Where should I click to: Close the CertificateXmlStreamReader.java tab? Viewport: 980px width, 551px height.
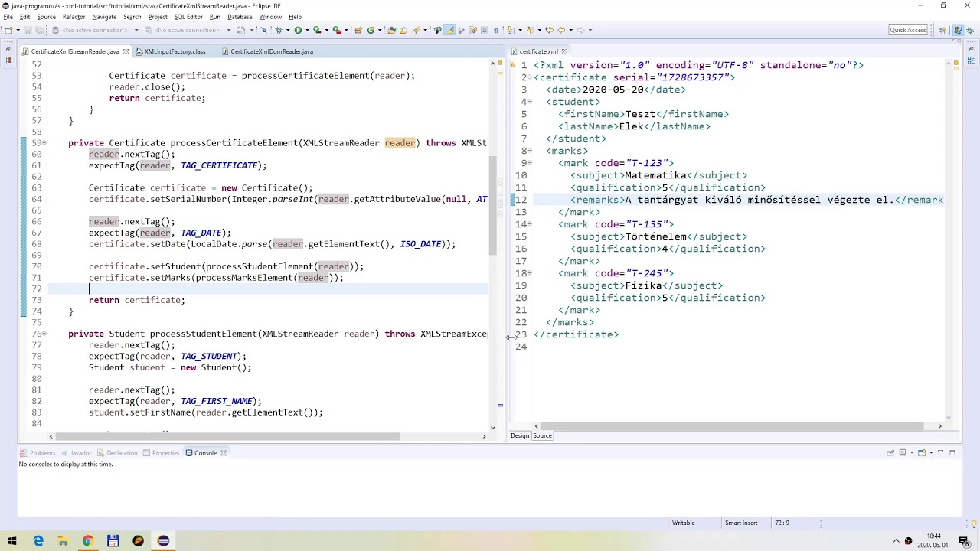click(x=126, y=51)
